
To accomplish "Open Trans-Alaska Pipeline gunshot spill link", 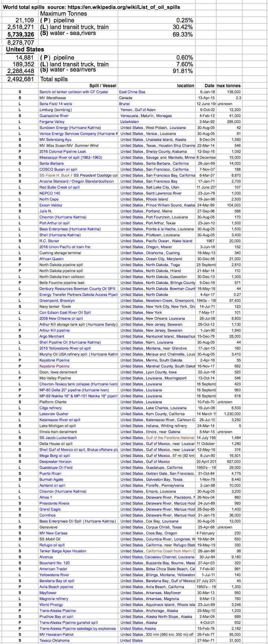I will click(x=69, y=622).
